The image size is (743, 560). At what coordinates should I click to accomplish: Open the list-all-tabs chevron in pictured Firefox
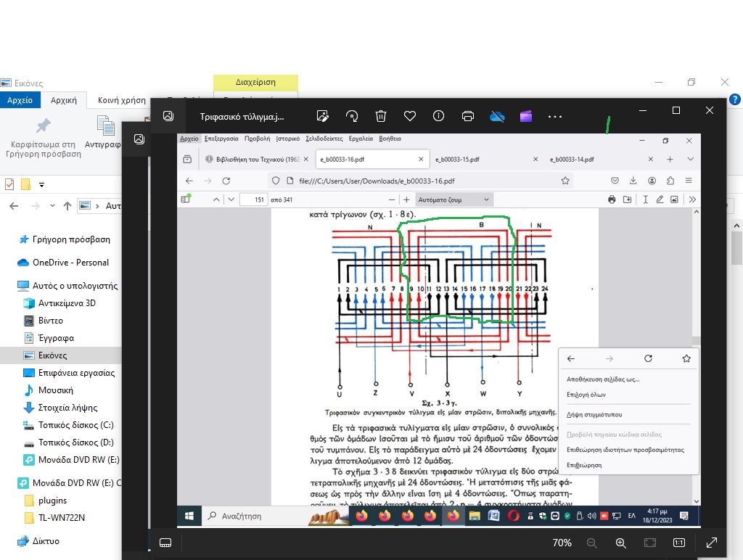[x=691, y=159]
